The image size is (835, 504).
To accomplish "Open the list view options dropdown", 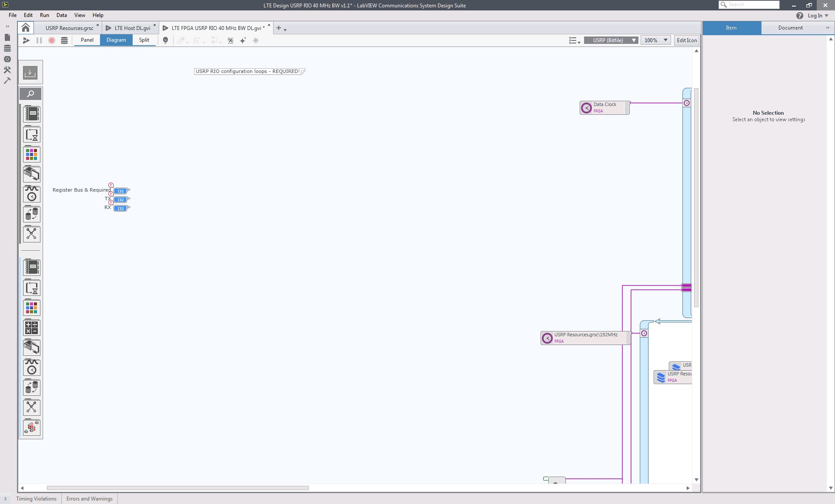I will coord(574,40).
